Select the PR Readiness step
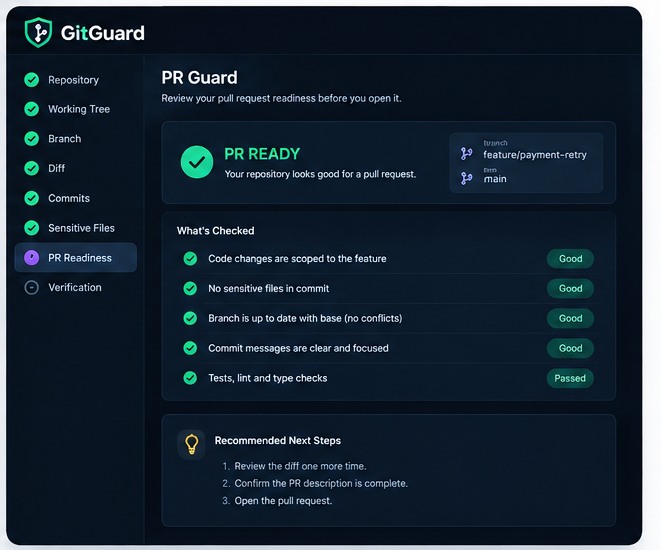This screenshot has height=550, width=661. point(76,258)
